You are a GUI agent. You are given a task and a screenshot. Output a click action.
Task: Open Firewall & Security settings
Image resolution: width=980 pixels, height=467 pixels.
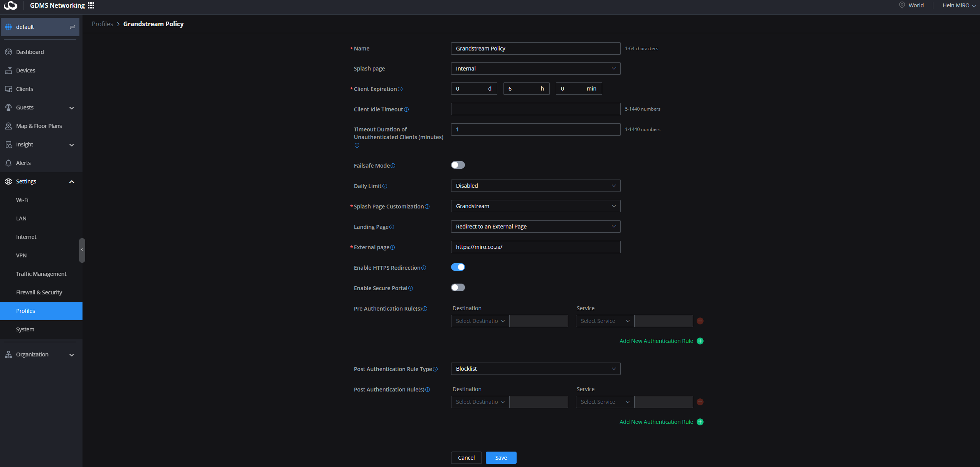tap(39, 292)
